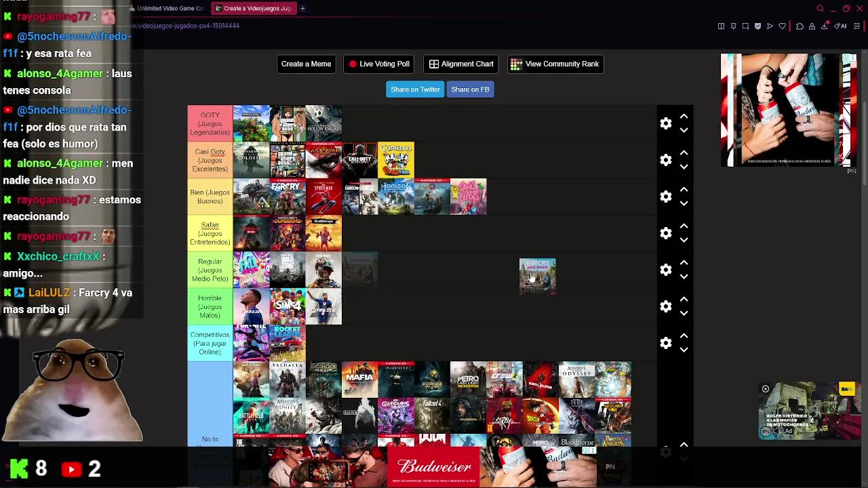Pick the Guardians of the Galaxy cover
Image resolution: width=868 pixels, height=488 pixels.
[396, 416]
